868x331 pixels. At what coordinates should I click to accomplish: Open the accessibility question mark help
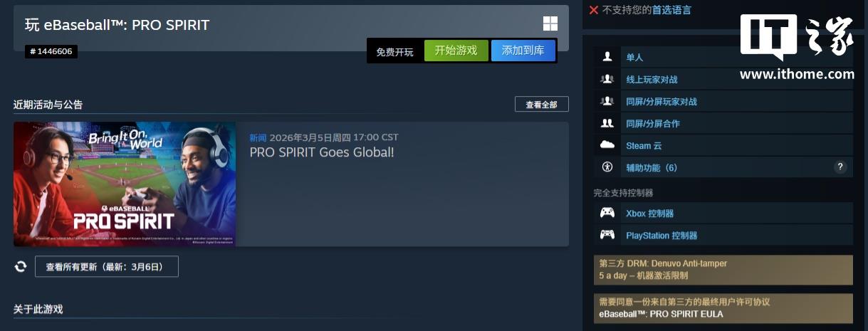[840, 167]
